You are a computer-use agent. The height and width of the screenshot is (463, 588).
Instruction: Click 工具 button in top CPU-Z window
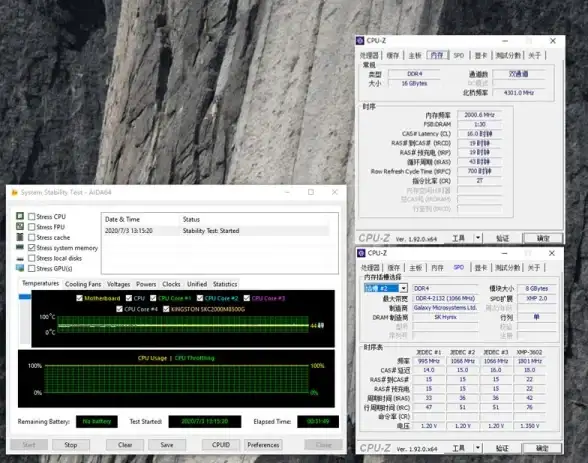click(458, 238)
